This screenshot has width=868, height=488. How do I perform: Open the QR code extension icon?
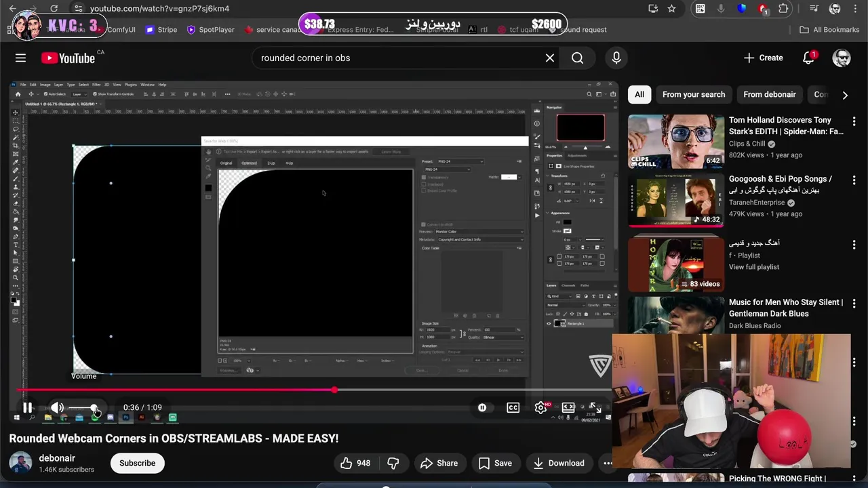[x=701, y=9]
